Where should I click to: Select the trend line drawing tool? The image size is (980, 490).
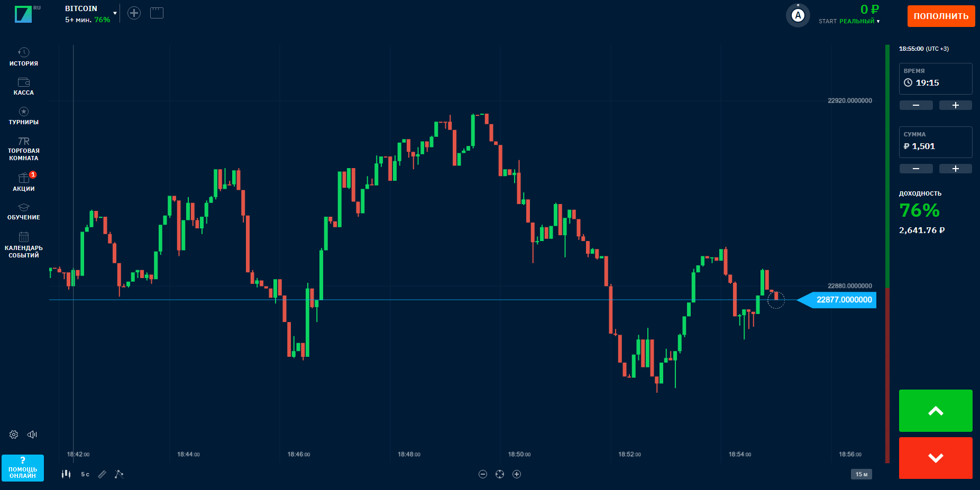coord(119,474)
